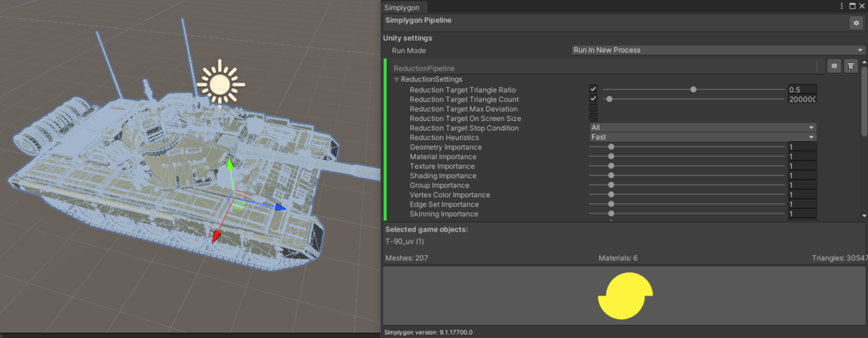
Task: Open the Run Mode dropdown
Action: click(718, 50)
